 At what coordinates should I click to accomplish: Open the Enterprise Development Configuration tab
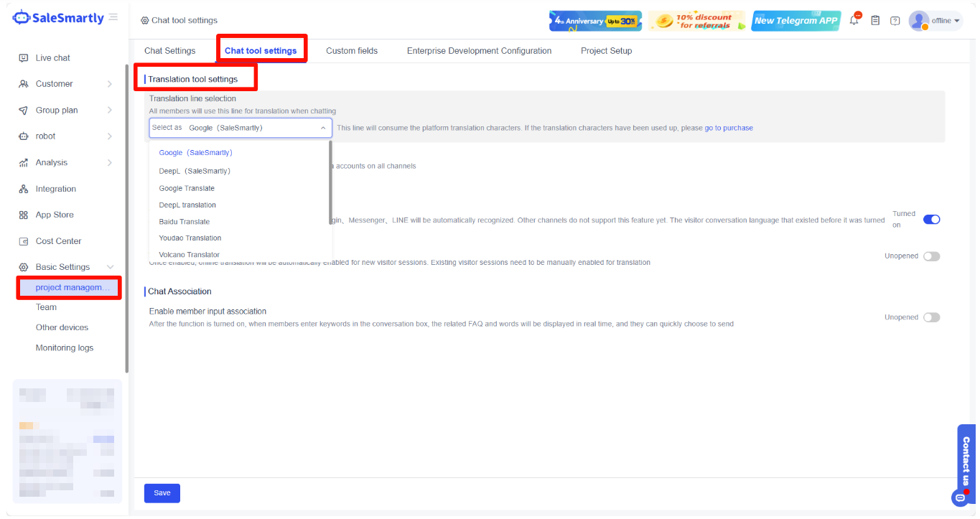[x=479, y=51]
